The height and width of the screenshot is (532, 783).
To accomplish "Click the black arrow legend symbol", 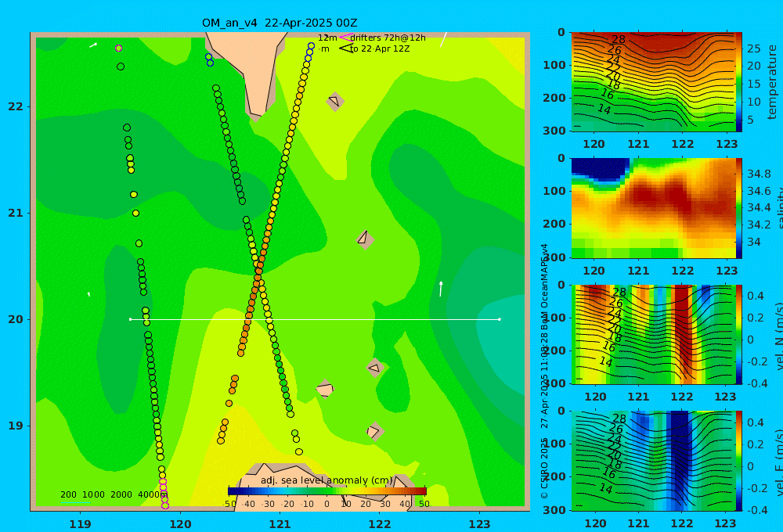I will coord(346,49).
